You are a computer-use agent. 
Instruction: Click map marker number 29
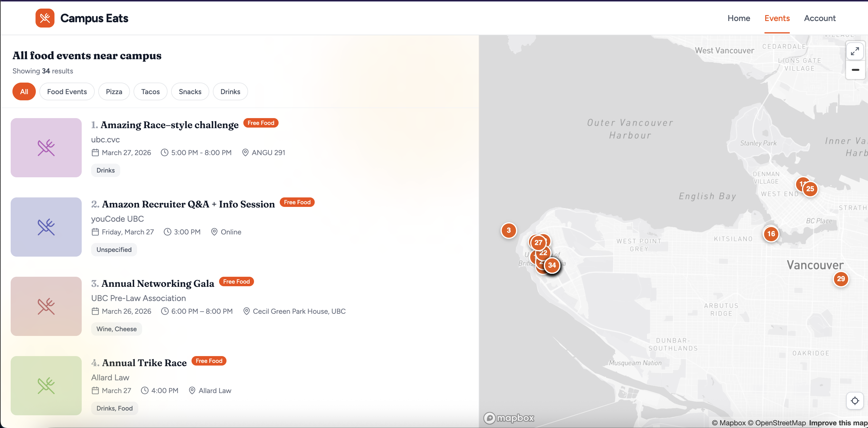[841, 279]
